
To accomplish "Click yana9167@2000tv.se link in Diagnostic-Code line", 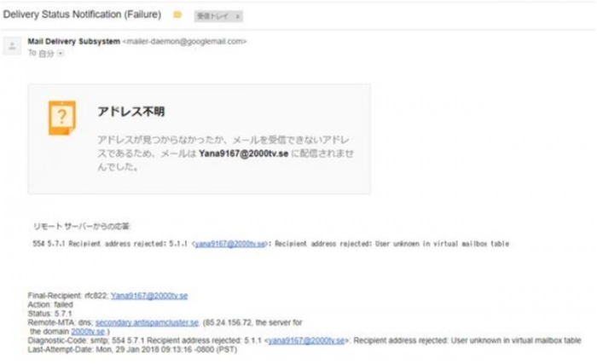I will click(306, 339).
